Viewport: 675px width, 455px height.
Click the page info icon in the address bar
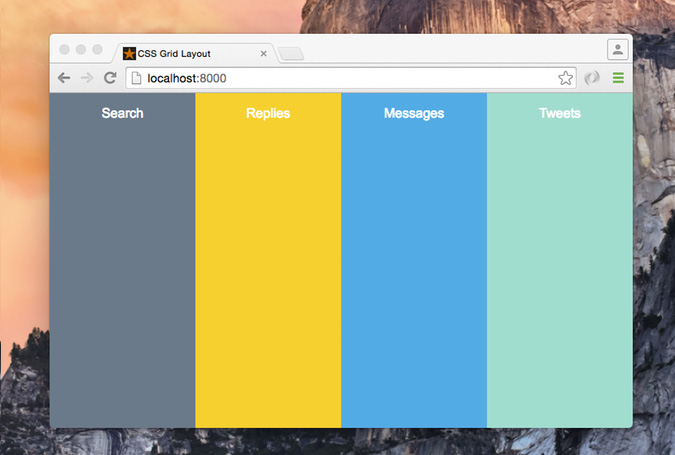click(137, 78)
